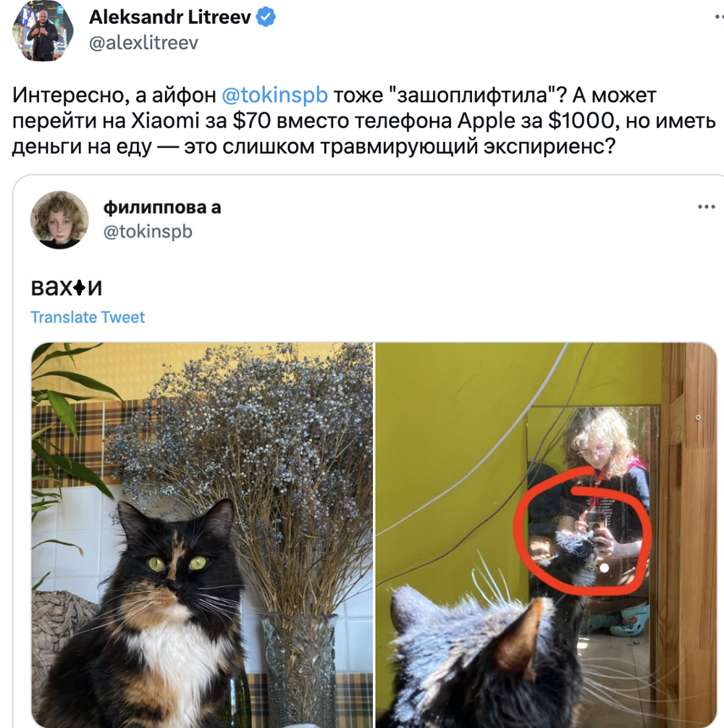Click the cat's yellow eyes in the left photo
This screenshot has height=728, width=724.
click(x=177, y=564)
